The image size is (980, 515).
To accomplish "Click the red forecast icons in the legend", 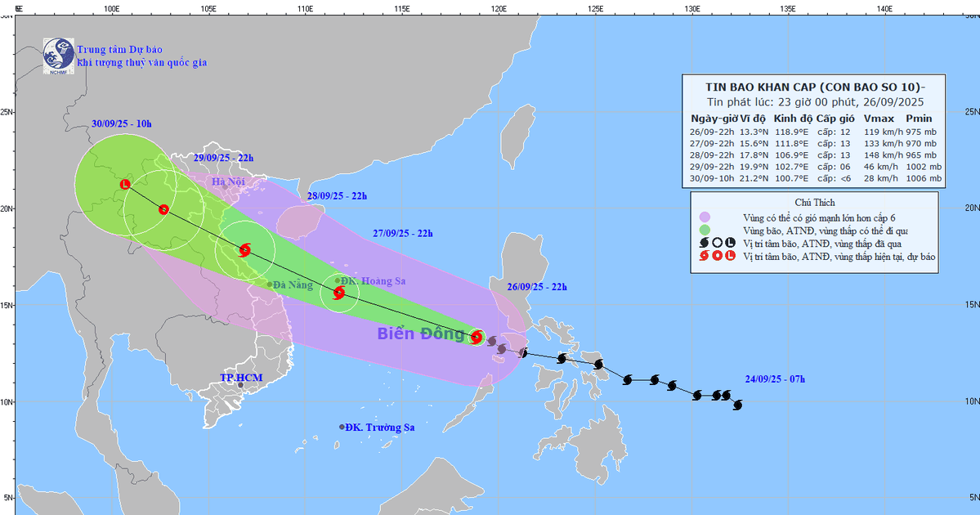I will click(717, 256).
